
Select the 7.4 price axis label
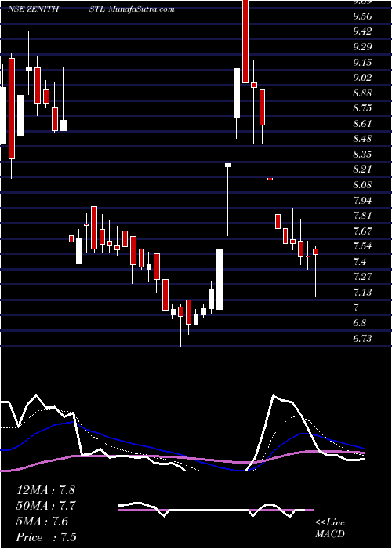(359, 261)
